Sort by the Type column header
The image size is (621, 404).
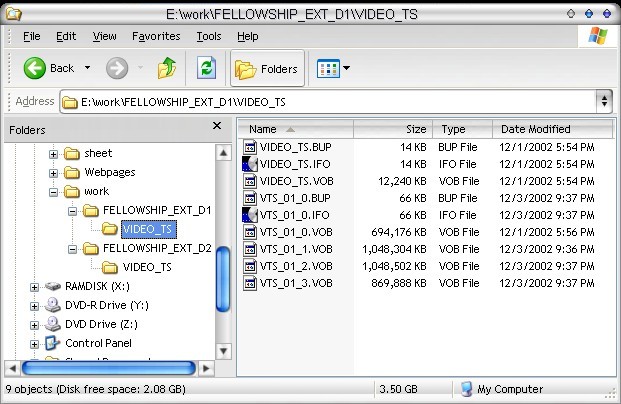click(462, 129)
